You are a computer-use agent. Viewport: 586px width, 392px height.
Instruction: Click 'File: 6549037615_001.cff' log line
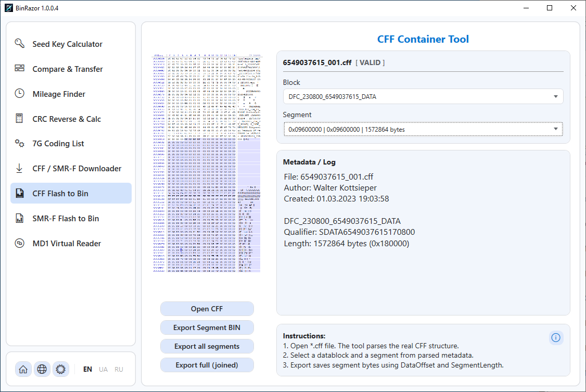click(x=328, y=177)
